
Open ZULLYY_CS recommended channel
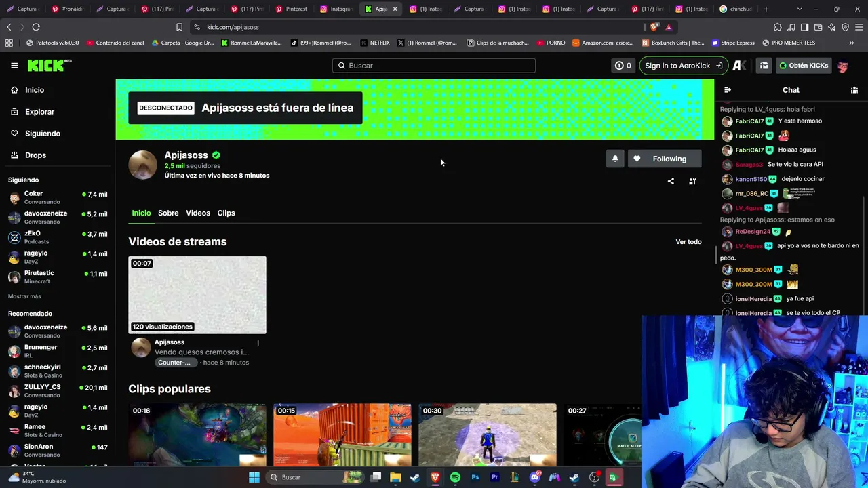tap(58, 390)
